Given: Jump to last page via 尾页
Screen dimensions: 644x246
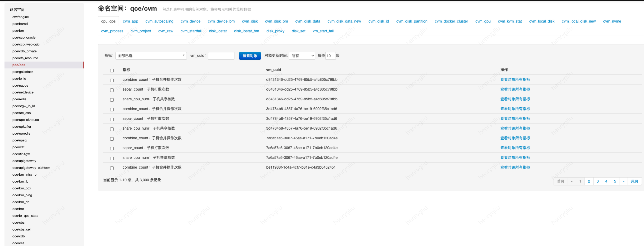Looking at the screenshot, I should click(x=634, y=181).
